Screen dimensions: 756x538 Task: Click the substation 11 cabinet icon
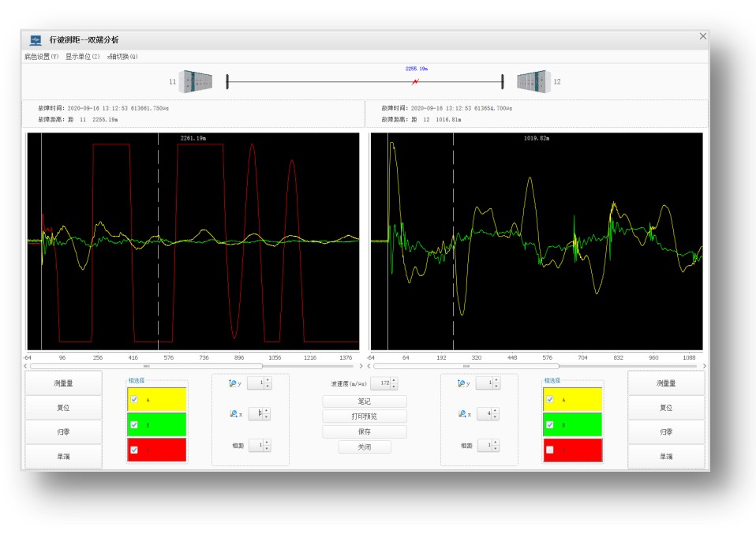[x=196, y=81]
